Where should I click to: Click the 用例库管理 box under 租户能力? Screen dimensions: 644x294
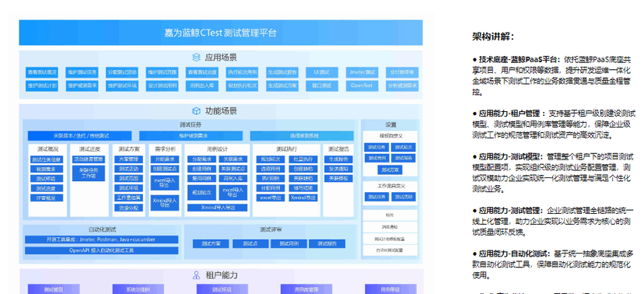click(306, 289)
